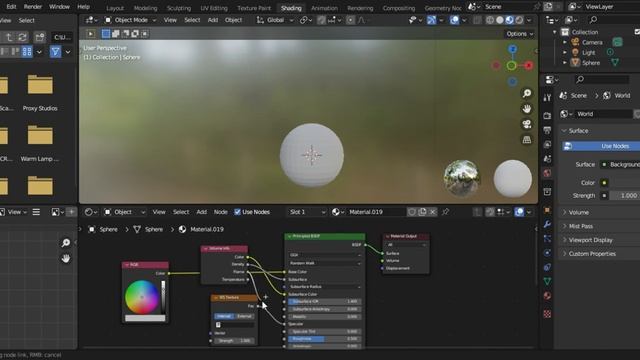Select the viewport pan hand icon
This screenshot has width=640, height=360.
pos(527,109)
